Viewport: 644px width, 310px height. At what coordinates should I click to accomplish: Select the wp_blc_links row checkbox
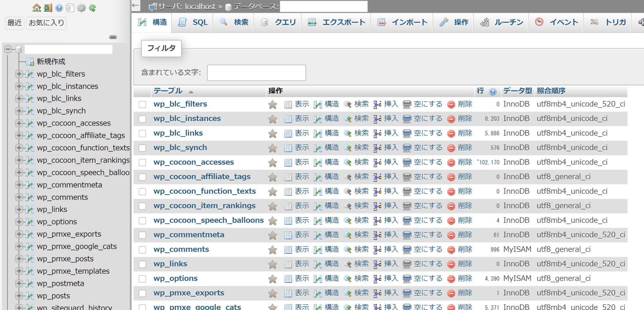(x=142, y=134)
